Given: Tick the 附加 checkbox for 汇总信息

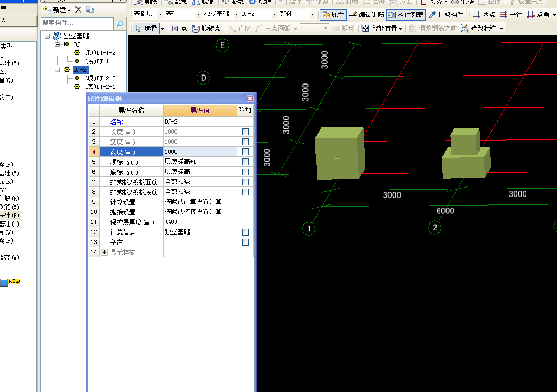Looking at the screenshot, I should click(x=245, y=232).
